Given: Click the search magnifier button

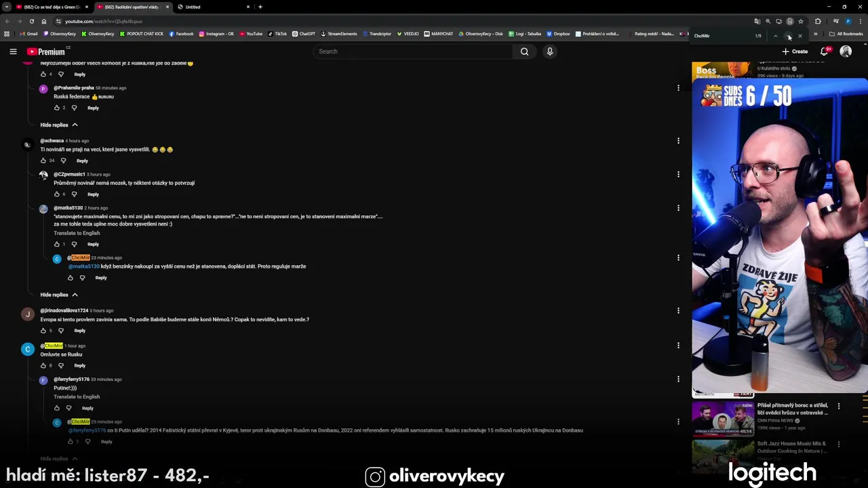Looking at the screenshot, I should pos(524,52).
